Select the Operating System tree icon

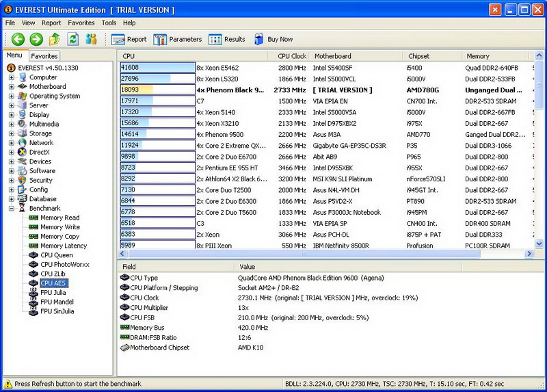pyautogui.click(x=23, y=96)
